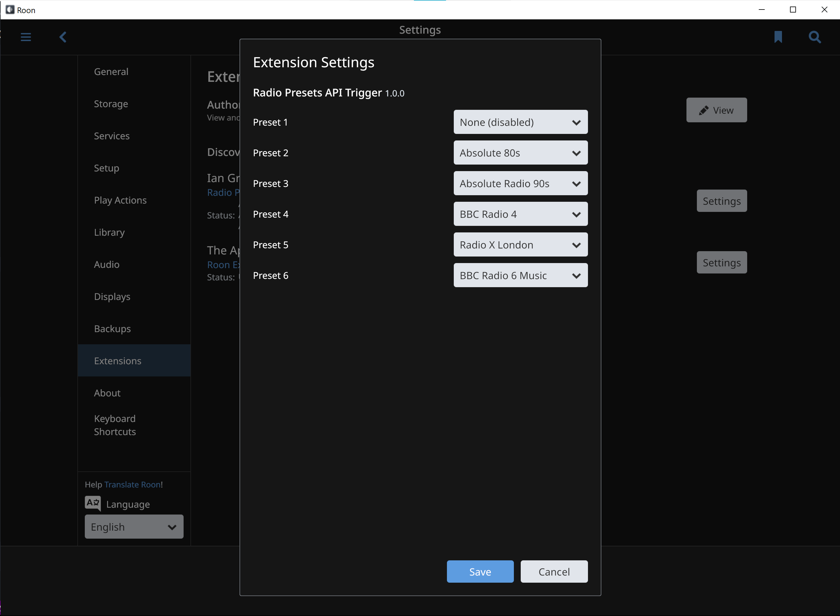Open the bookmarks icon
840x616 pixels.
[x=778, y=37]
